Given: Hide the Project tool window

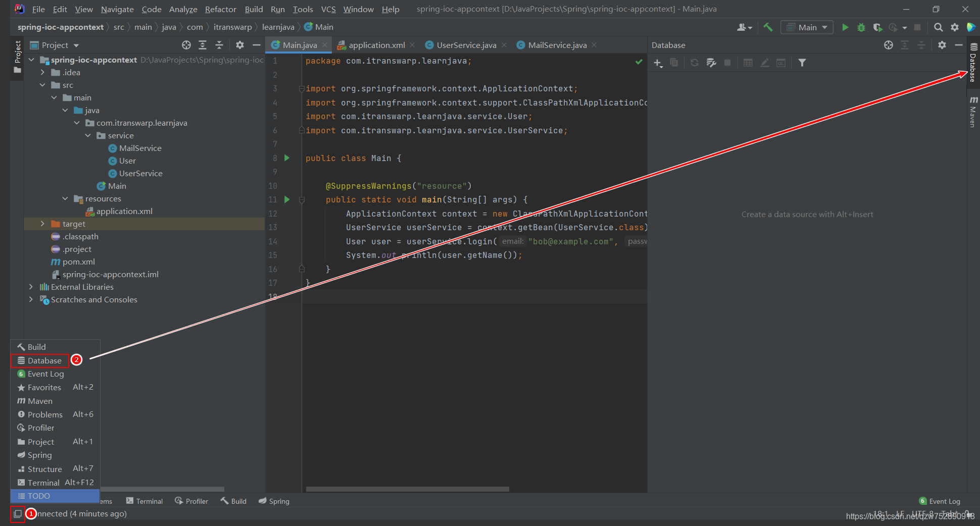Looking at the screenshot, I should point(257,45).
